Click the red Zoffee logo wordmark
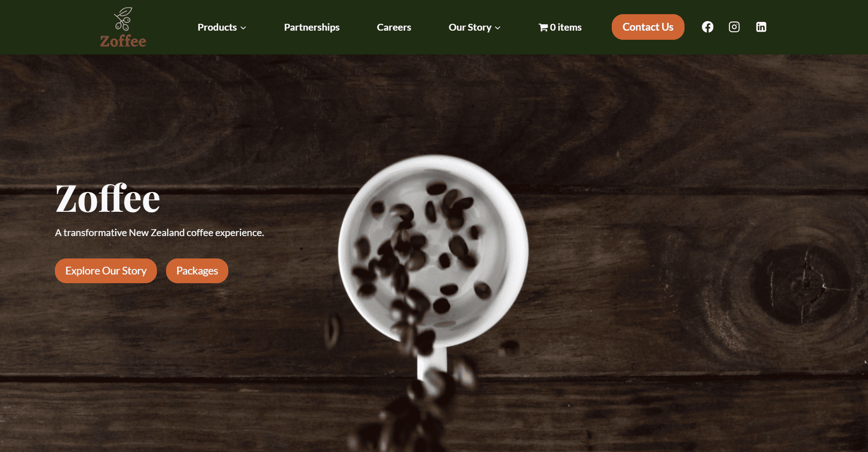This screenshot has height=452, width=868. (x=123, y=41)
